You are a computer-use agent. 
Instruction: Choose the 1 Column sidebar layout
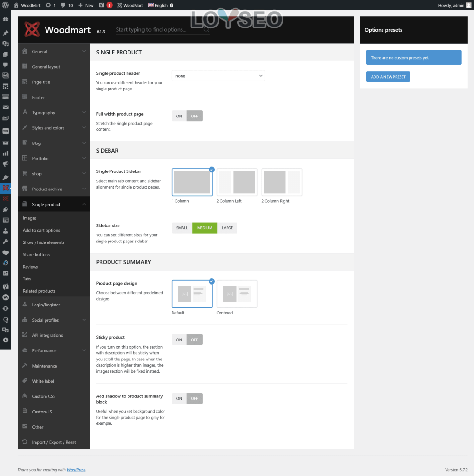192,182
